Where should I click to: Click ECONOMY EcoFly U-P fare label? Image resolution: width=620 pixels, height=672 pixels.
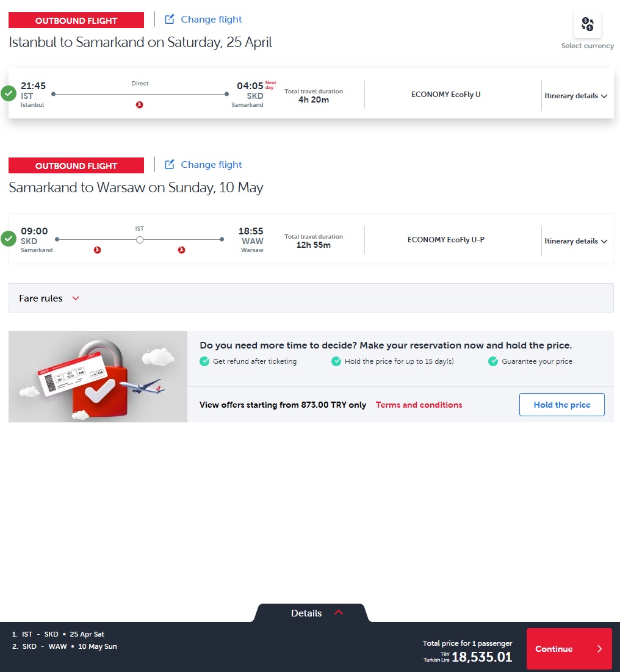pos(445,240)
